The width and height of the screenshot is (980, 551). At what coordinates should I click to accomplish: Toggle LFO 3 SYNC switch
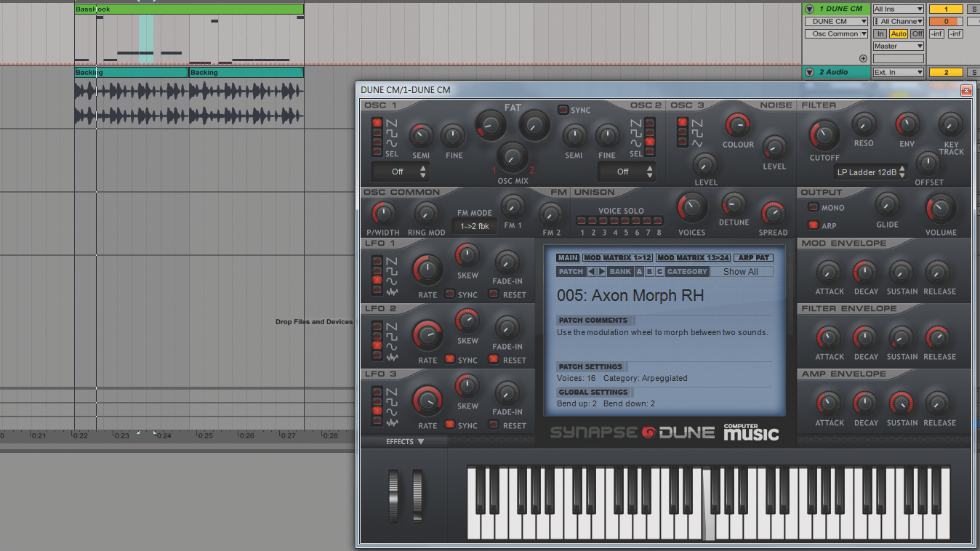click(450, 425)
